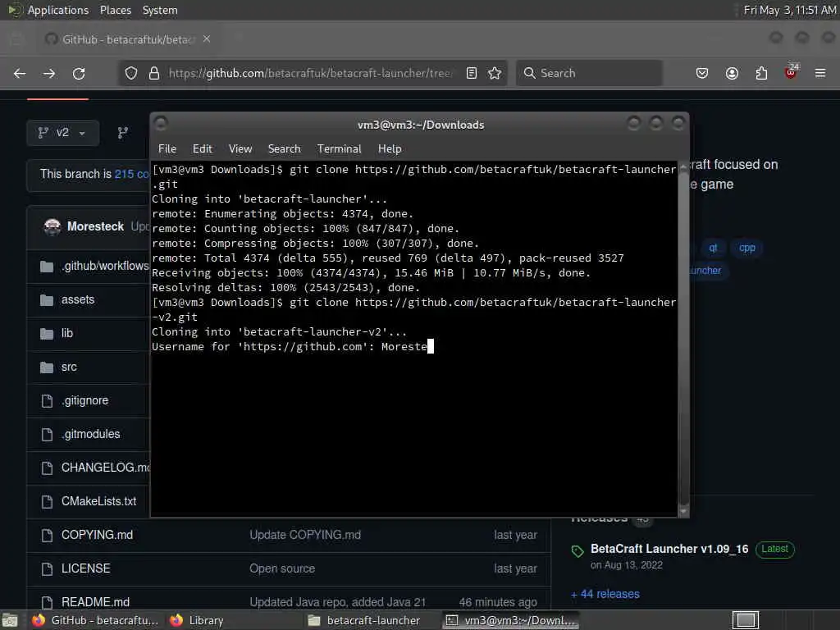Select the GitHub betacraftuk browser tab
The image size is (840, 630).
point(127,39)
